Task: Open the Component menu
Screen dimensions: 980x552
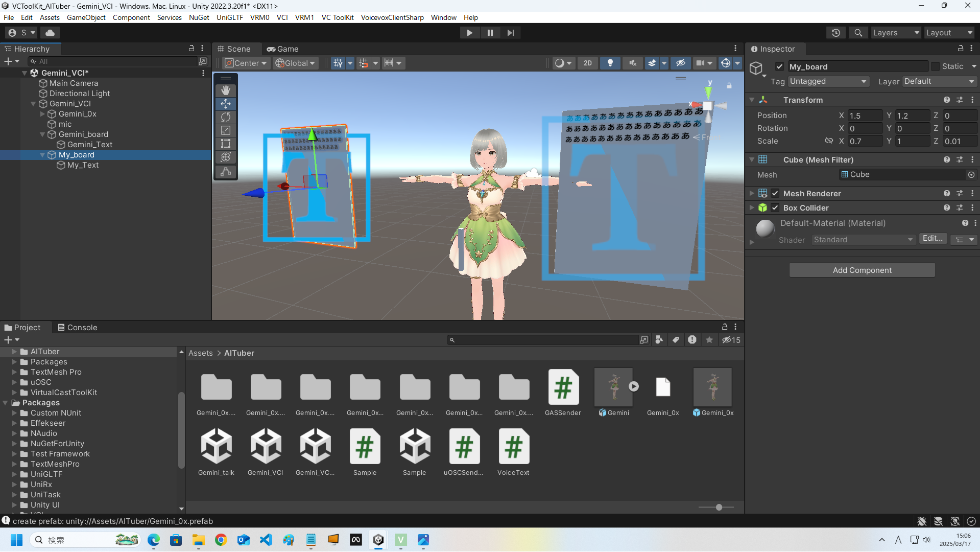Action: 131,17
